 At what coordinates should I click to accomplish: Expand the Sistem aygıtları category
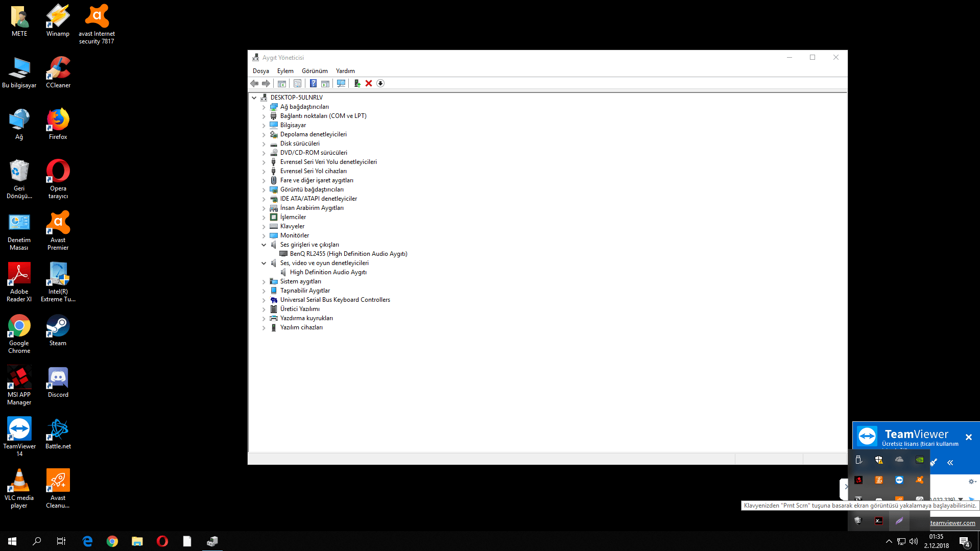[264, 282]
